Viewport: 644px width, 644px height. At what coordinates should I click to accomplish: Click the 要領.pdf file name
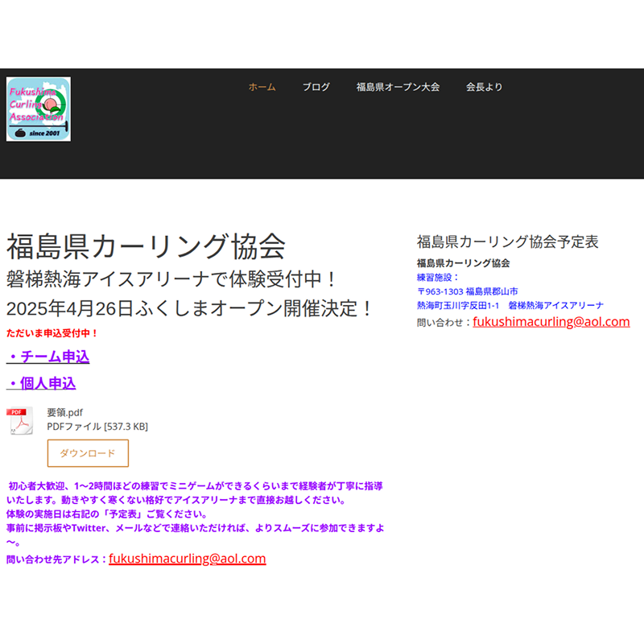coord(64,411)
